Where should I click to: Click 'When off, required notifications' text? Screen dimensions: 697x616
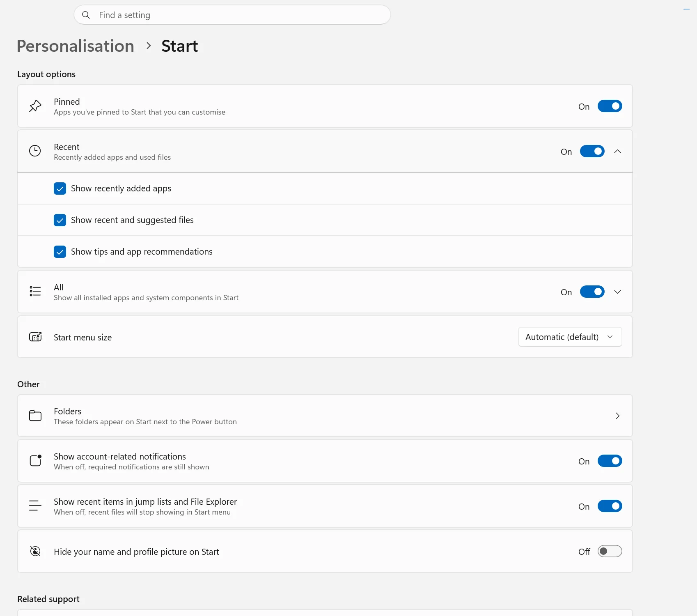point(131,467)
